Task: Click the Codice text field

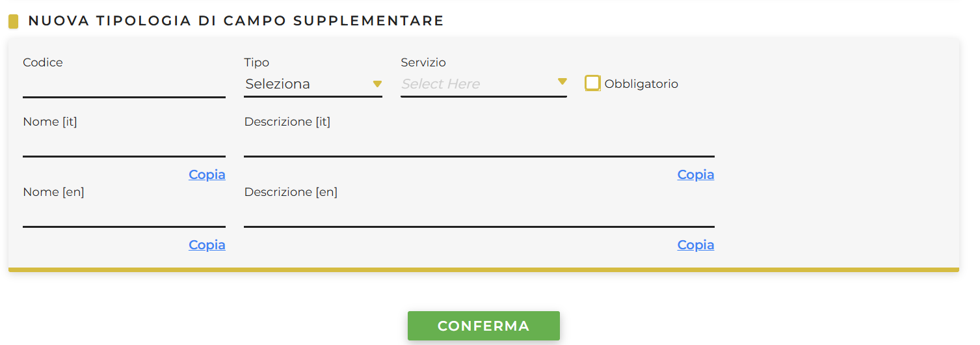Action: (x=124, y=85)
